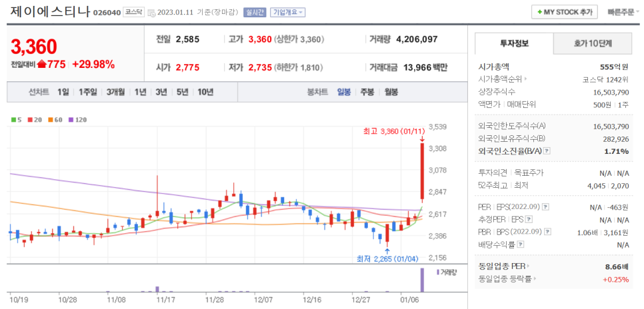Select the 1주일 line chart period

click(x=88, y=92)
